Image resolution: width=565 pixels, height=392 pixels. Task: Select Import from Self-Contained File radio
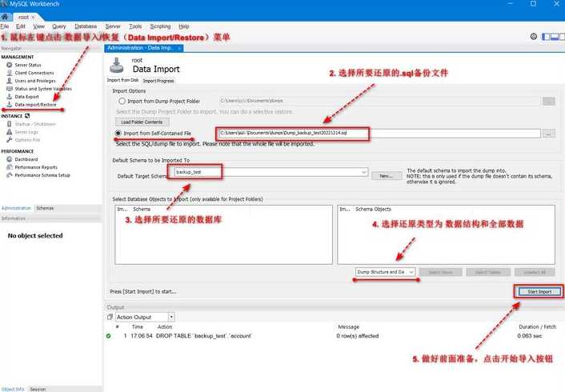pyautogui.click(x=118, y=133)
